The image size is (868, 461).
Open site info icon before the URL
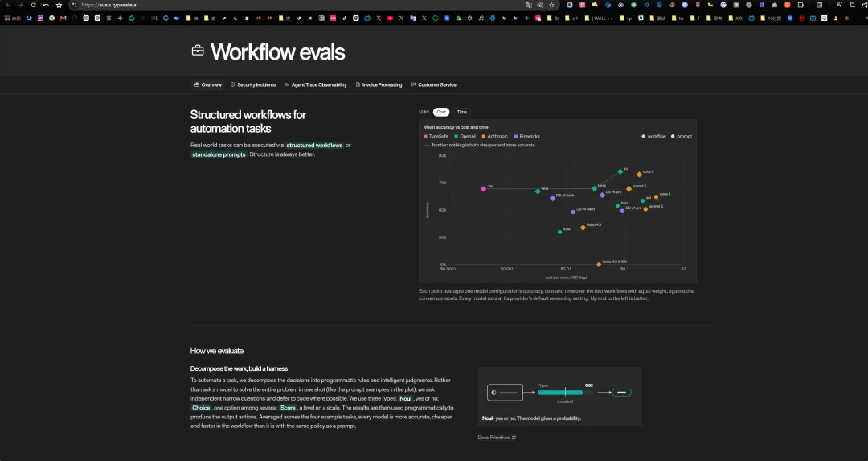74,5
